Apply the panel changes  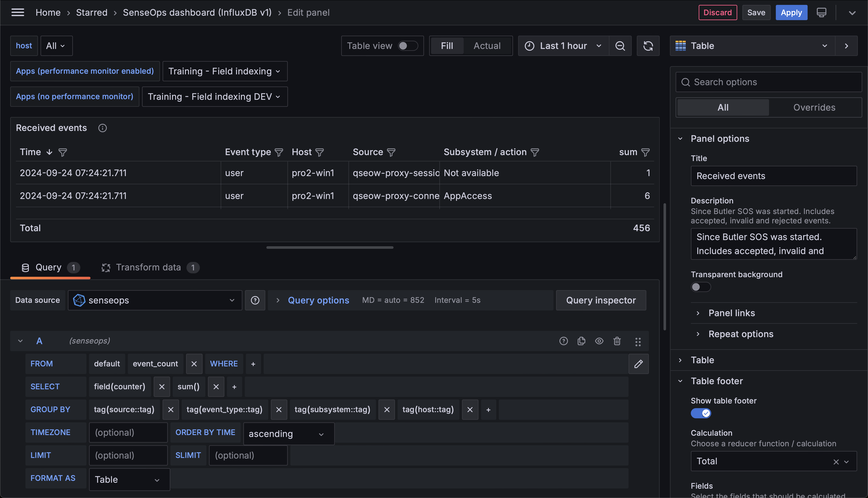click(x=791, y=12)
